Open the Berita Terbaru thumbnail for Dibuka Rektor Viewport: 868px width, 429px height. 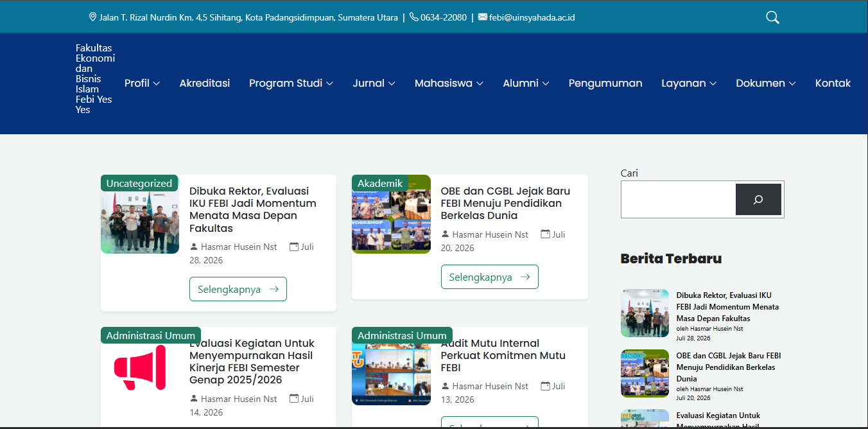pyautogui.click(x=645, y=313)
